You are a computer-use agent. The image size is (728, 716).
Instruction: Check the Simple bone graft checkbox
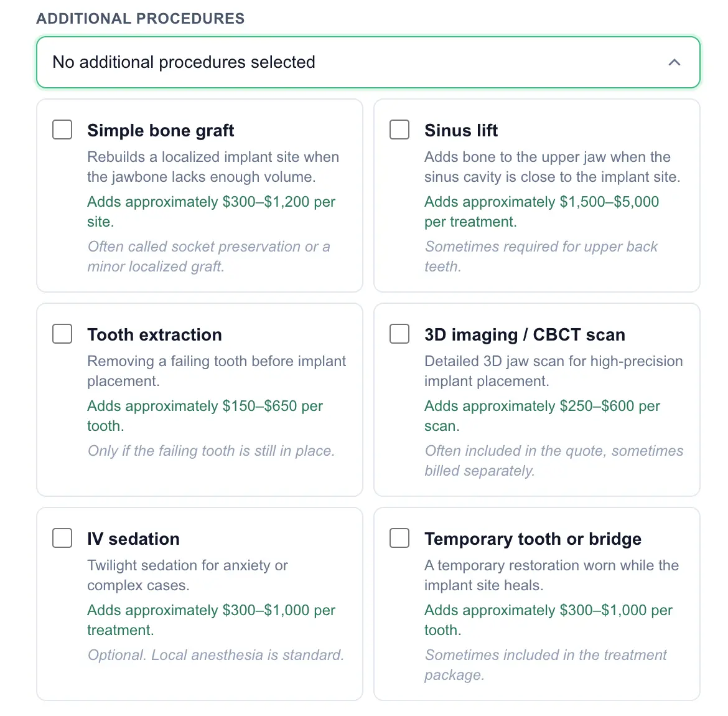click(x=62, y=130)
